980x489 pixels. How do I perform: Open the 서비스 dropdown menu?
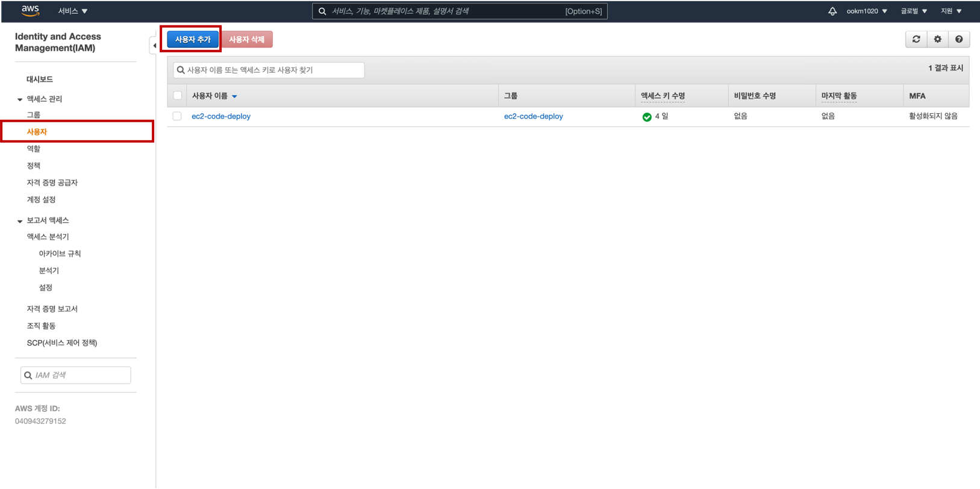[x=73, y=11]
